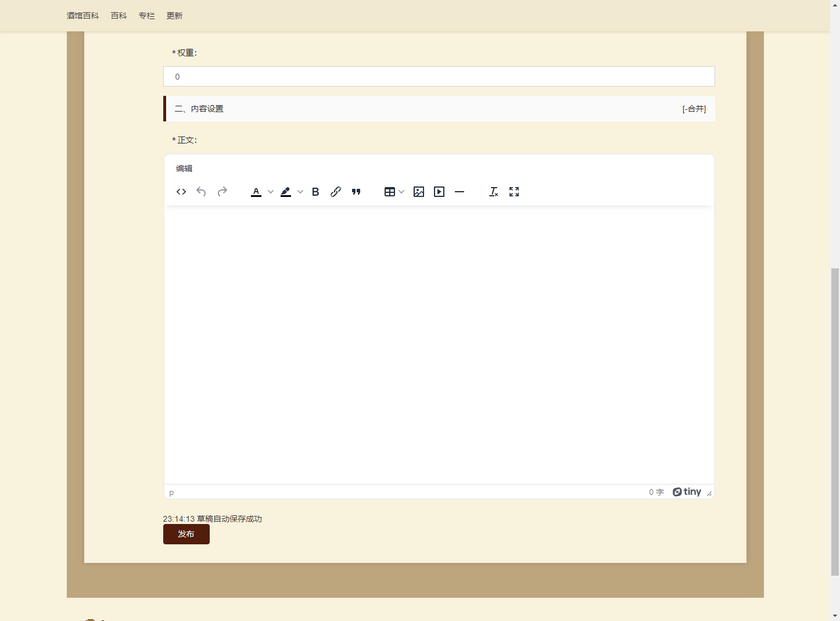
Task: Apply the current text color swatch
Action: 256,192
